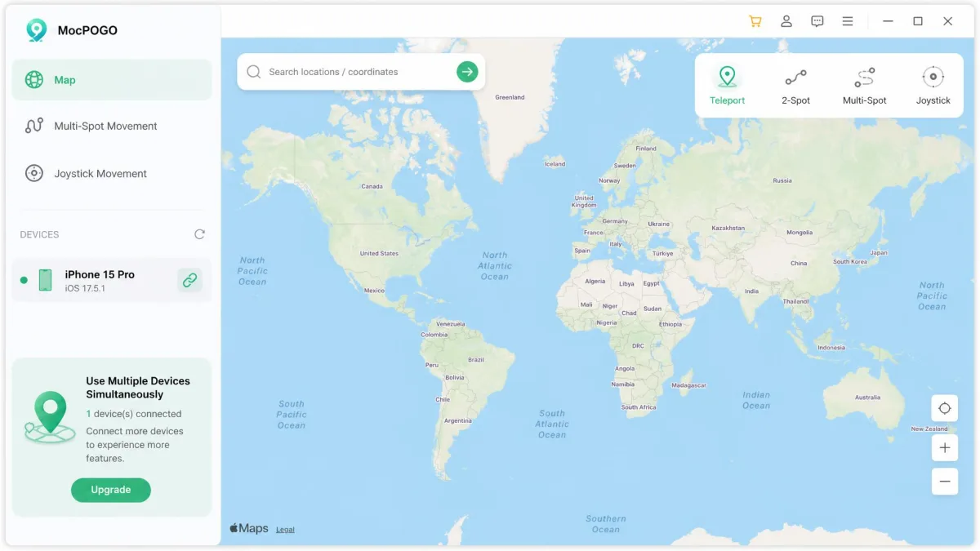Image resolution: width=980 pixels, height=551 pixels.
Task: Click the iPhone device phone icon
Action: click(45, 280)
